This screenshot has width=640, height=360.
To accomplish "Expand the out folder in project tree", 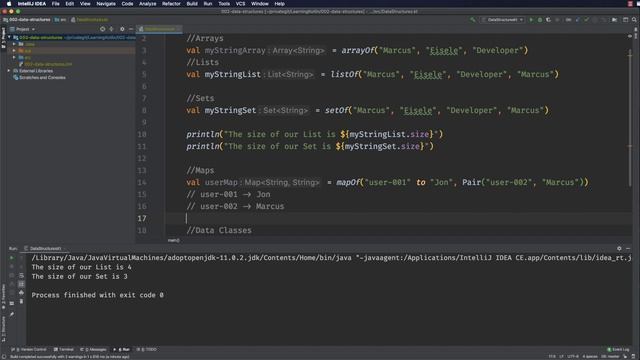I will 14,51.
